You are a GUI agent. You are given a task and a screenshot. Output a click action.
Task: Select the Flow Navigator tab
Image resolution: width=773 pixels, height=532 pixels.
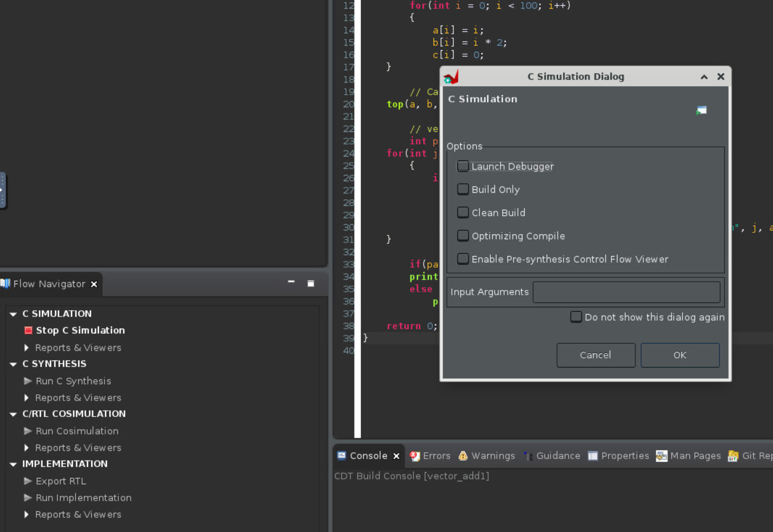pyautogui.click(x=49, y=284)
